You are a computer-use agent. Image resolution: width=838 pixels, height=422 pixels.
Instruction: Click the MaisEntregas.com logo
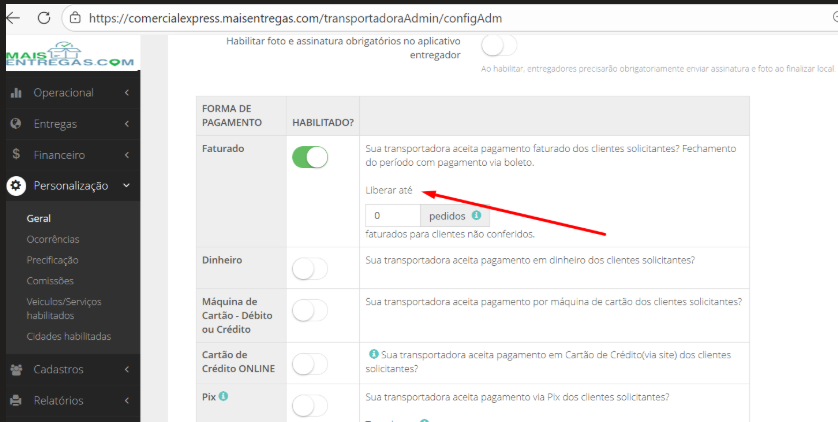pyautogui.click(x=70, y=54)
